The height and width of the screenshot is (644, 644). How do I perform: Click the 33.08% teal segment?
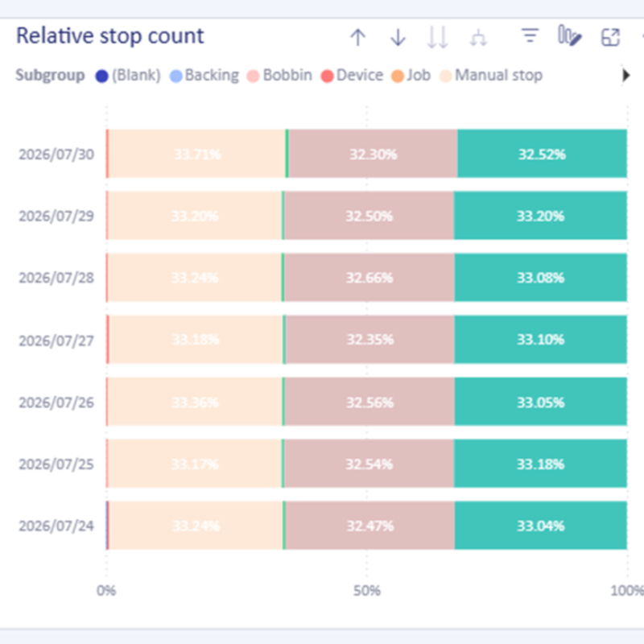(540, 277)
